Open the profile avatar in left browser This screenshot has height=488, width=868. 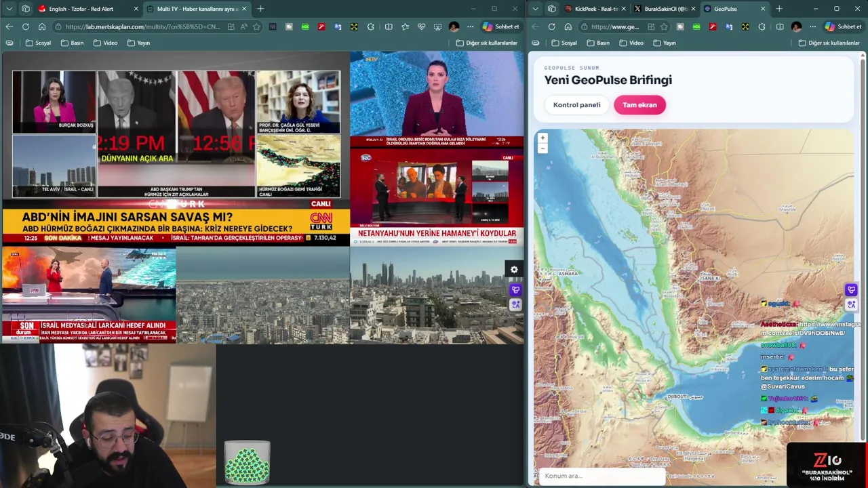pos(454,26)
